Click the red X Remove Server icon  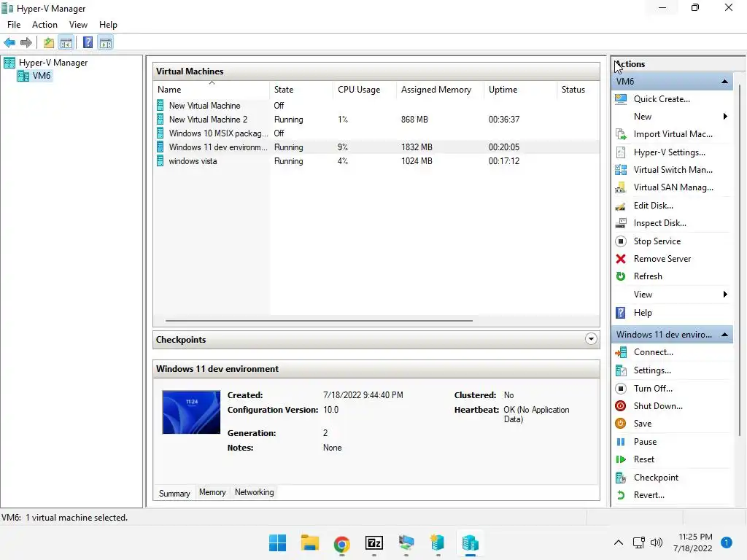pyautogui.click(x=621, y=259)
